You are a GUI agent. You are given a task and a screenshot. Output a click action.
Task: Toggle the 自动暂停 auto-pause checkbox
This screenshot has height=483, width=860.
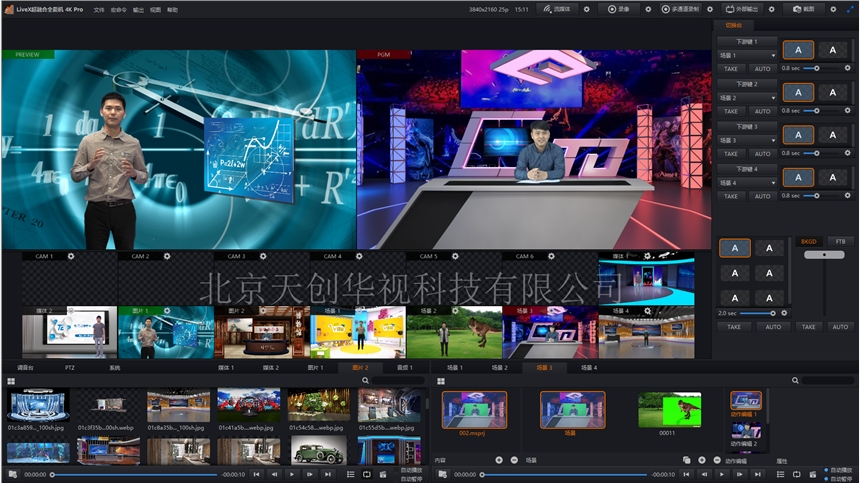[x=828, y=478]
